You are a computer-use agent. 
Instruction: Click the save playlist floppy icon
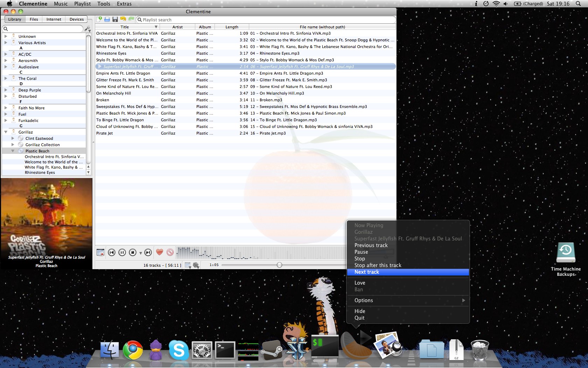(115, 19)
